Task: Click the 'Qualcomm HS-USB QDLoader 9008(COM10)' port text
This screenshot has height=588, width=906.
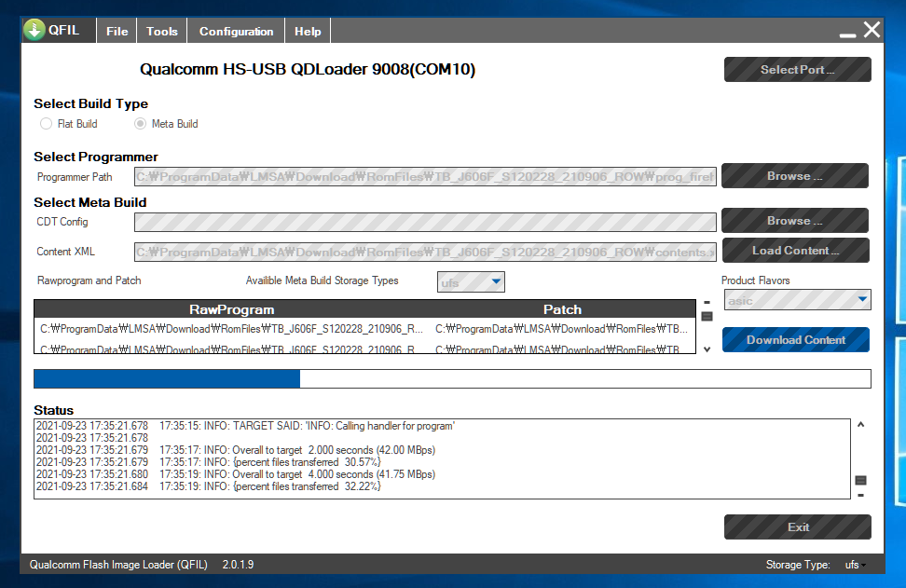Action: click(308, 69)
